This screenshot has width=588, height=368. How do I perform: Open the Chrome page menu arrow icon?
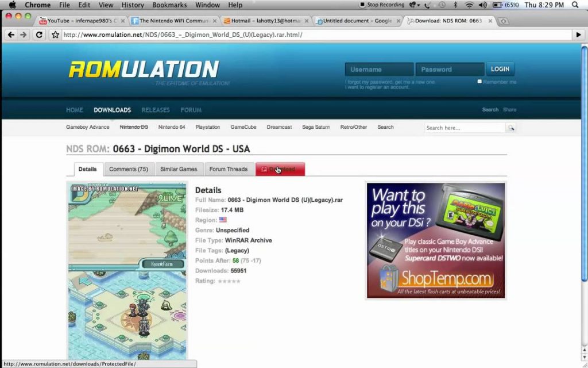pos(578,35)
